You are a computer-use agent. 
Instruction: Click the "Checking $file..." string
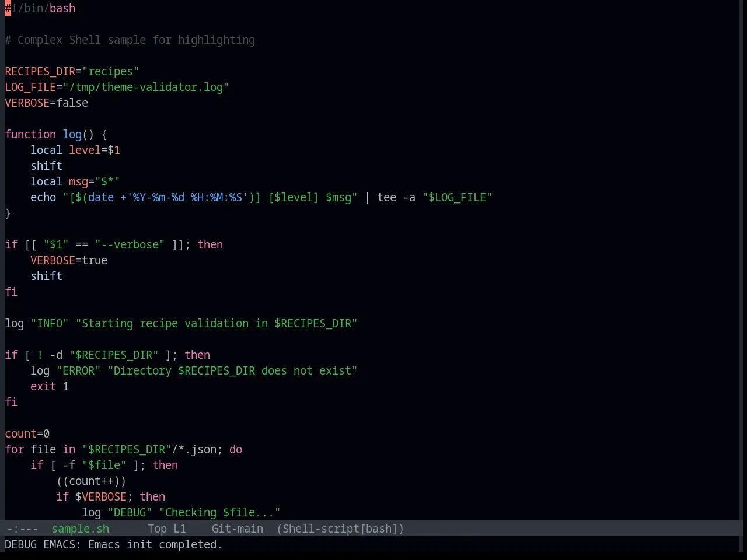click(220, 512)
